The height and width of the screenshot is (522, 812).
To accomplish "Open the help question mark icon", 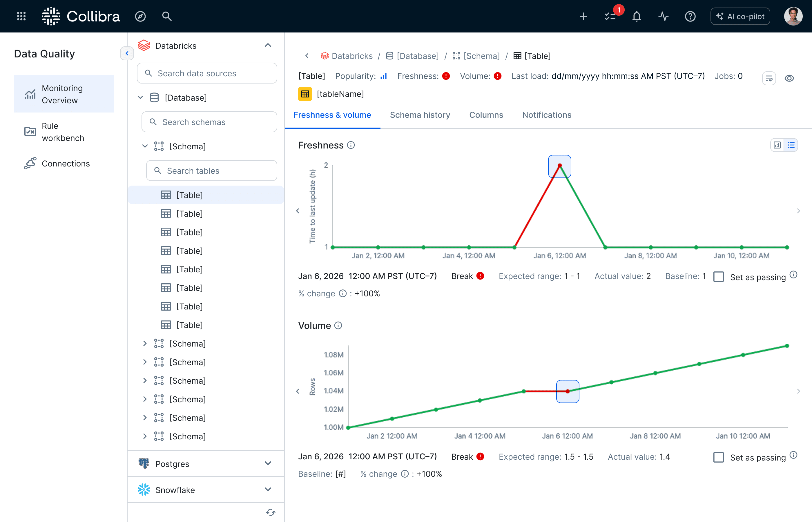I will [690, 16].
